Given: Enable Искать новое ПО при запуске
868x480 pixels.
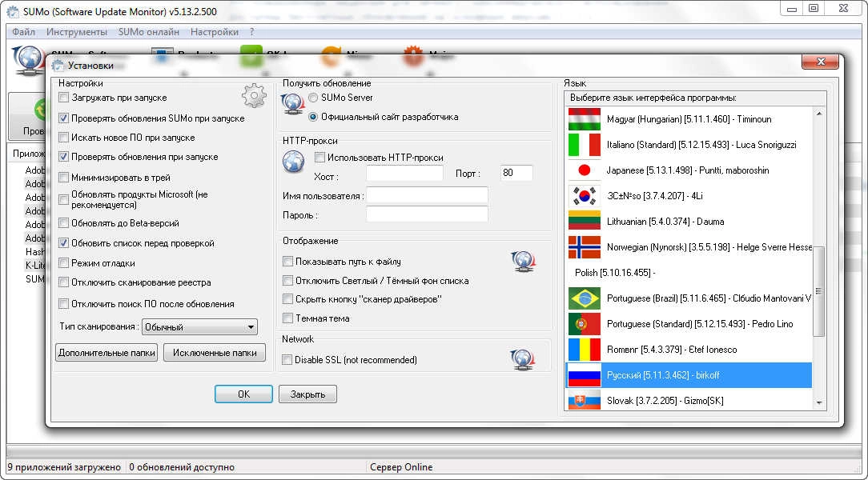Looking at the screenshot, I should click(64, 138).
